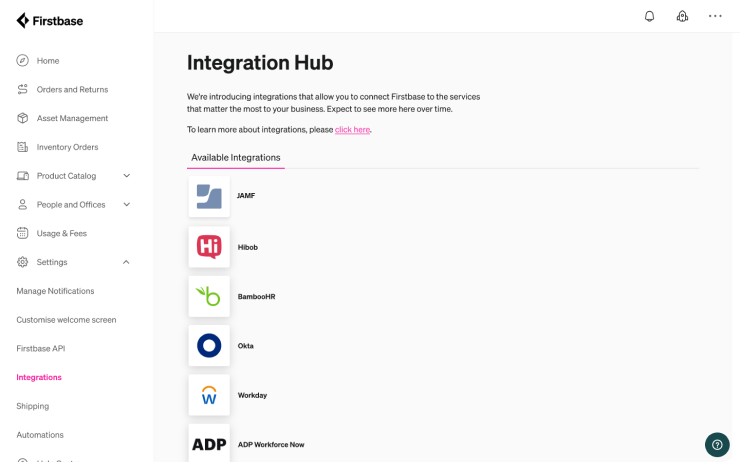Click the People and Offices person icon
Screen dimensions: 740x462
click(x=22, y=204)
